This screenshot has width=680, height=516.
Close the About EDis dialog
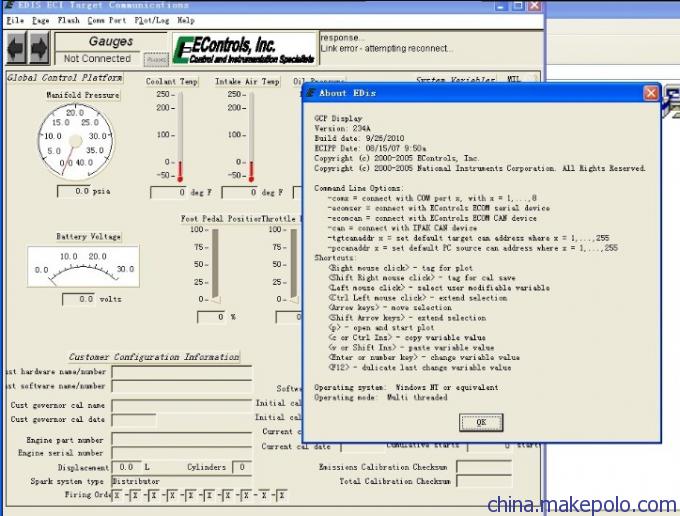651,93
